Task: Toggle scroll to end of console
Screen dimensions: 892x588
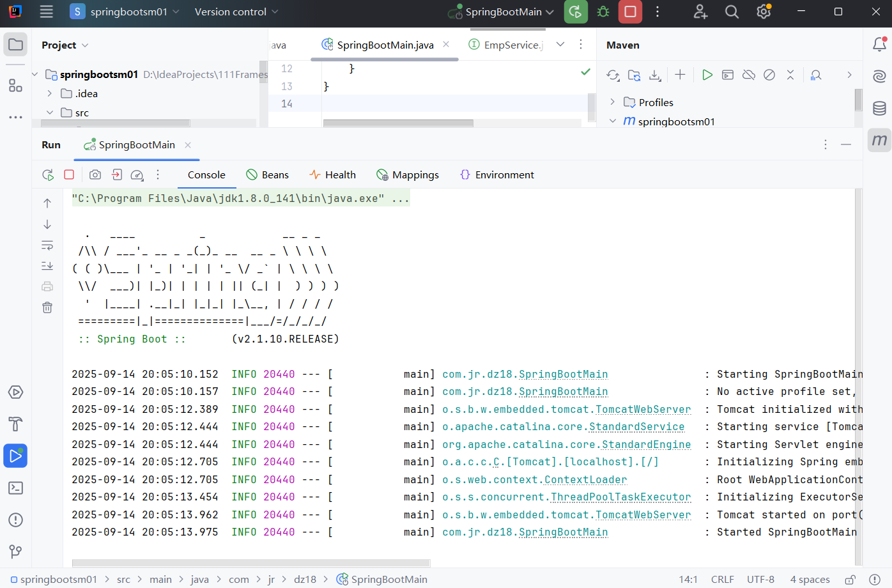Action: 47,266
